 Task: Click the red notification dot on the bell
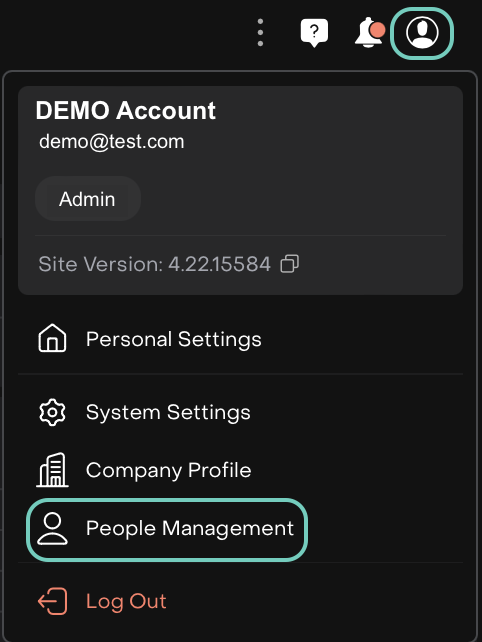point(377,30)
